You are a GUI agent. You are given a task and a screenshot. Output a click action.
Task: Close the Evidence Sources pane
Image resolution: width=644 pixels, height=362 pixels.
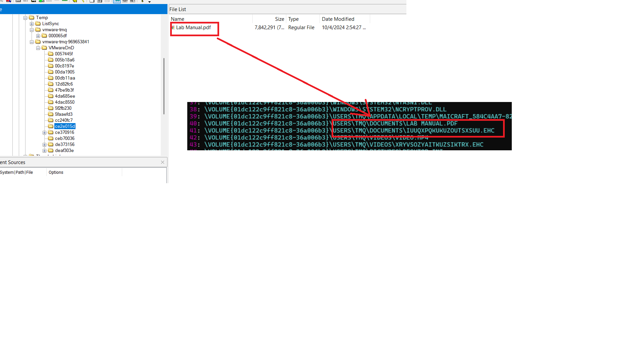click(162, 162)
